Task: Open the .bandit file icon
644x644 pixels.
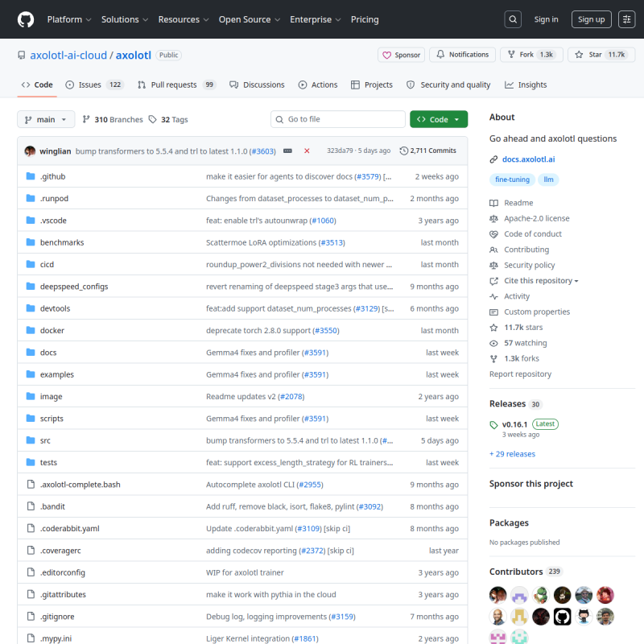Action: (x=31, y=506)
